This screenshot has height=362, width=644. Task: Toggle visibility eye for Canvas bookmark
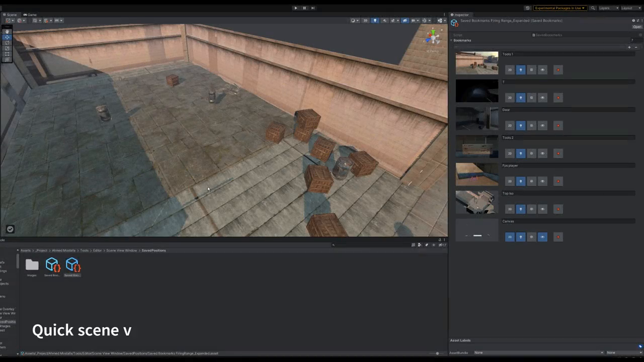coord(542,237)
